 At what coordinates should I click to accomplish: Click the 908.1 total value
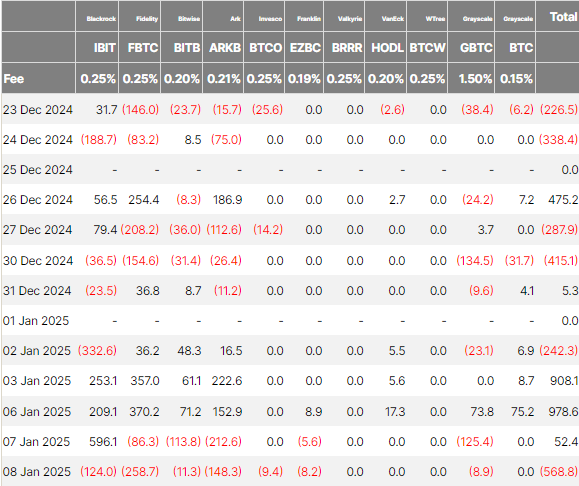[x=564, y=380]
